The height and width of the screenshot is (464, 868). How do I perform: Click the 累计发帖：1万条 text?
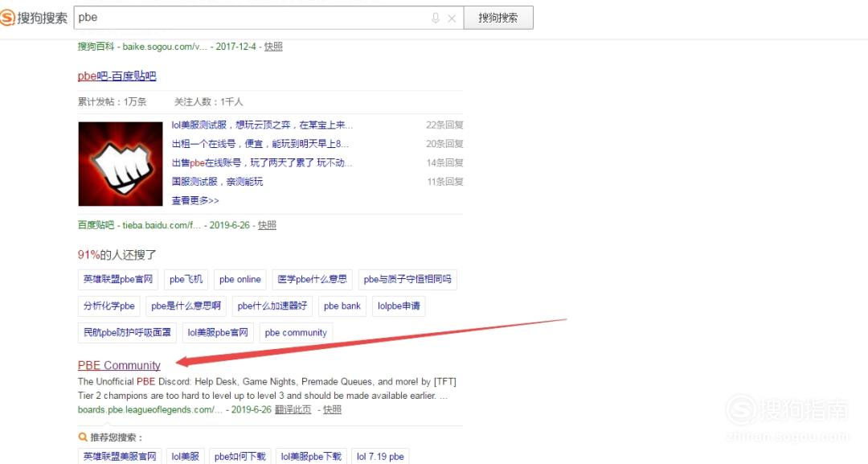coord(113,102)
